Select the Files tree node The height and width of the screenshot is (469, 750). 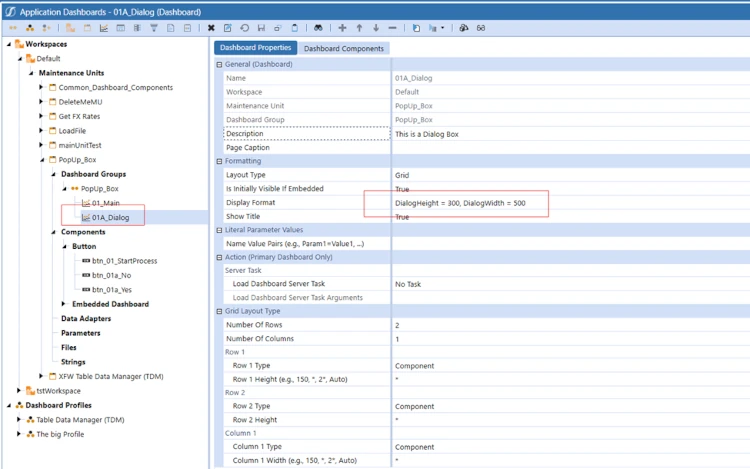pyautogui.click(x=69, y=348)
